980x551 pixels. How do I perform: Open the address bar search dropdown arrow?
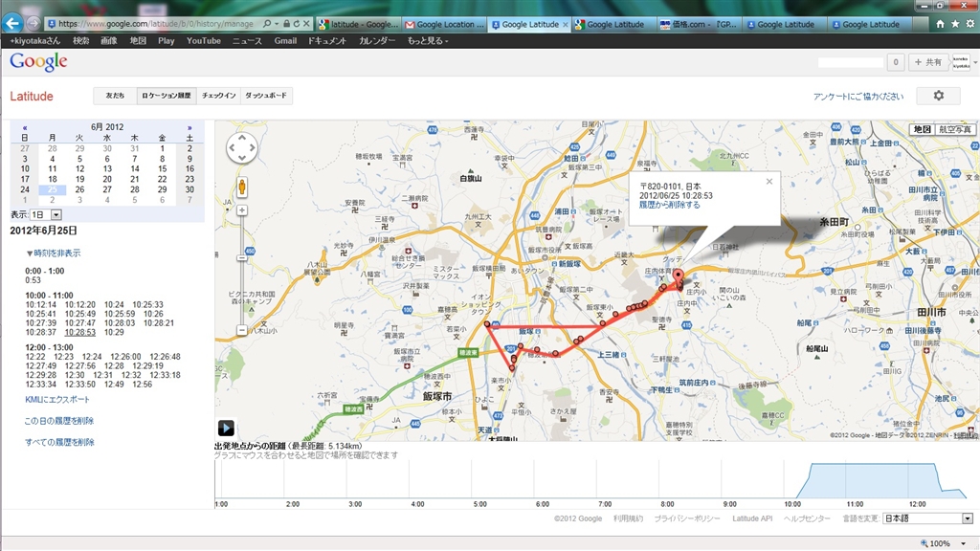tap(277, 24)
